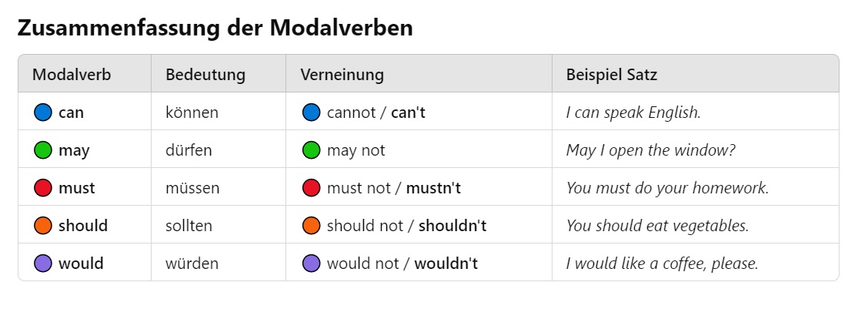Click the purple circle beside "would not"
This screenshot has width=868, height=309.
point(311,264)
